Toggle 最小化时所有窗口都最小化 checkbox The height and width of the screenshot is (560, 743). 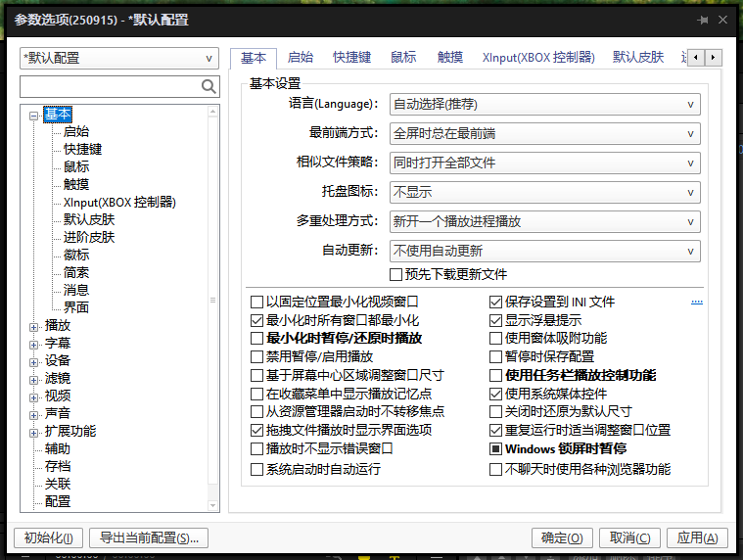(257, 320)
